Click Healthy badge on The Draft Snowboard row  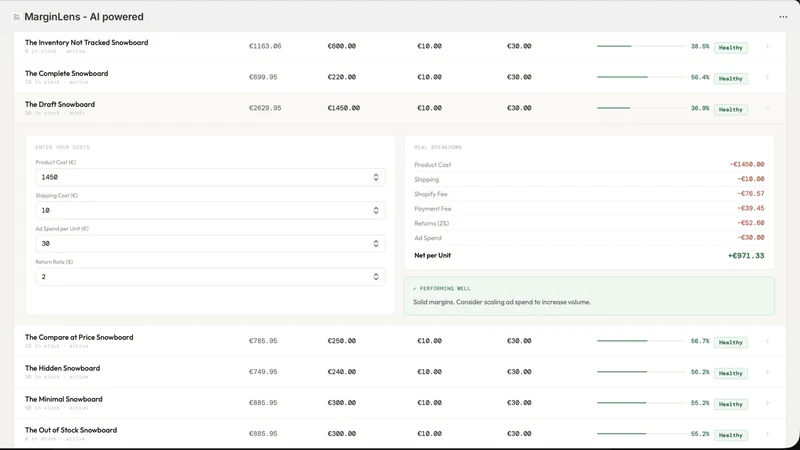(731, 109)
